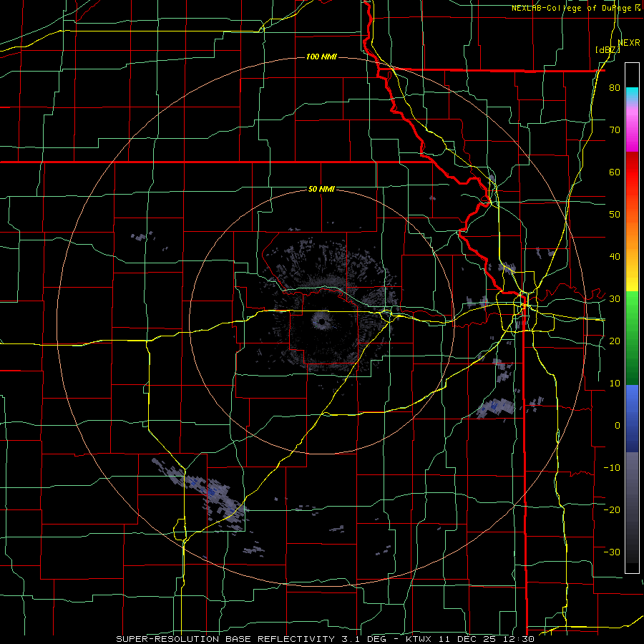The width and height of the screenshot is (644, 644).
Task: Click the 80 value on the dBZ scale
Action: (x=615, y=88)
